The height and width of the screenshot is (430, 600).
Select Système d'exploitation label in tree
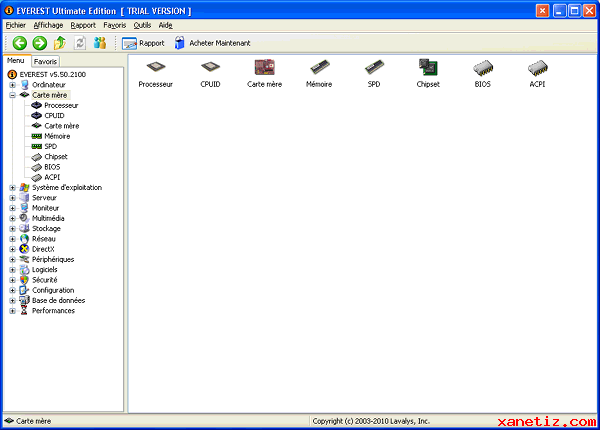coord(67,188)
